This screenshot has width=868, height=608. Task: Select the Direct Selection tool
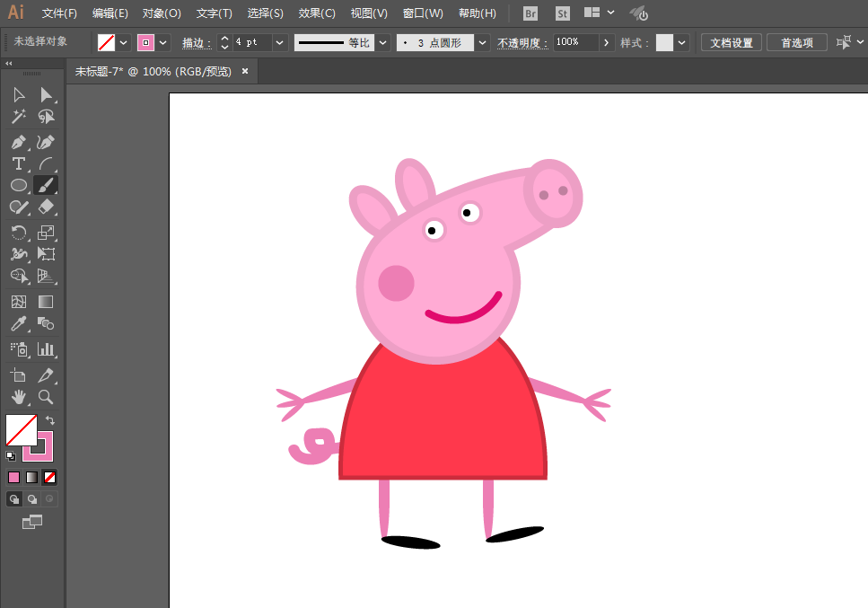(46, 95)
